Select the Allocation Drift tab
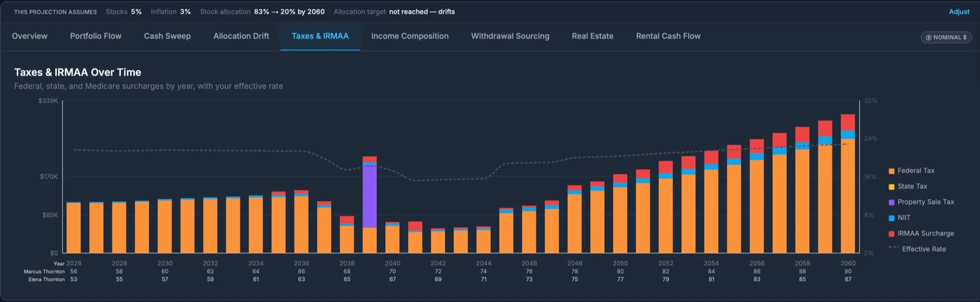 pos(241,36)
